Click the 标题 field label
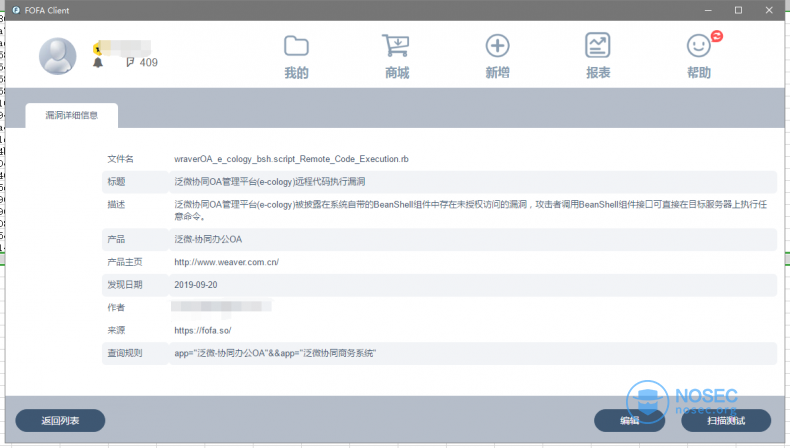Screen dimensions: 790x448 (116, 182)
